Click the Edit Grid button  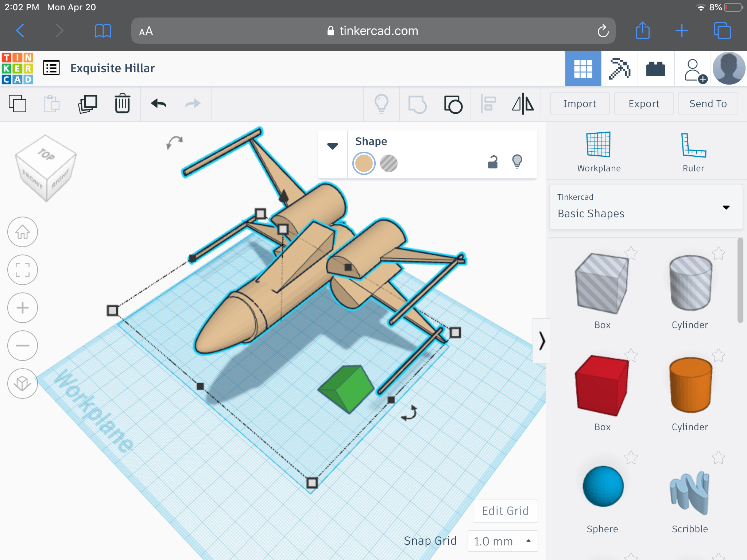[x=506, y=511]
